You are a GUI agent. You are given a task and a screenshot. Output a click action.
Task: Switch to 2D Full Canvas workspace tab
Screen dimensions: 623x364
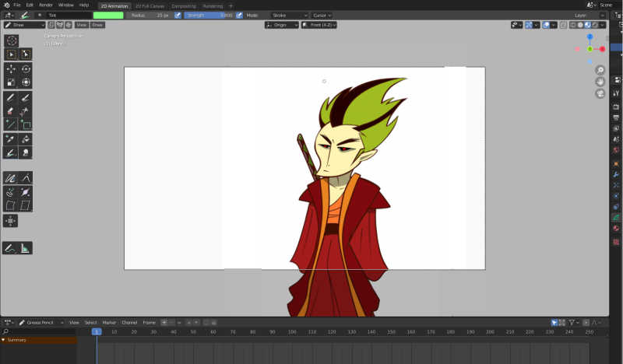click(x=150, y=6)
